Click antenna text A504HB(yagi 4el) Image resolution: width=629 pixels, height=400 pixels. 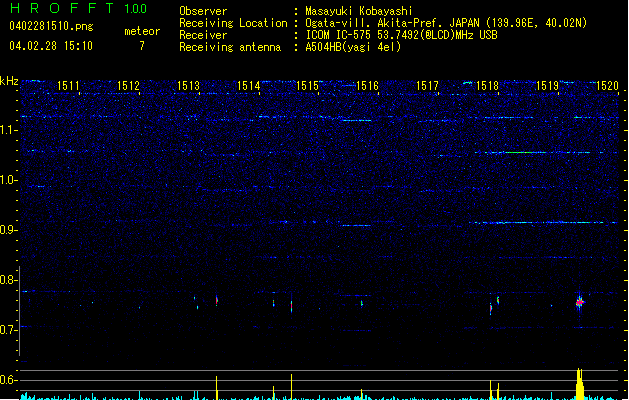click(353, 47)
